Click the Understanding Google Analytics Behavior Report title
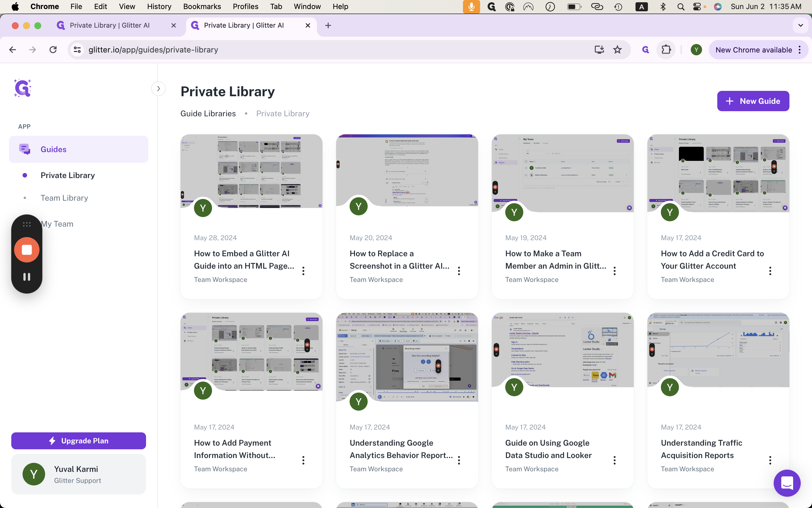 click(x=401, y=449)
